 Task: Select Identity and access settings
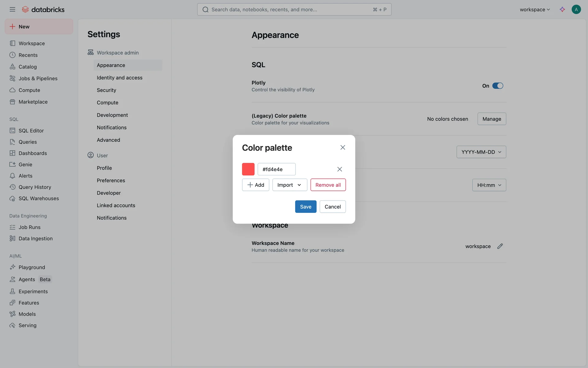tap(119, 78)
